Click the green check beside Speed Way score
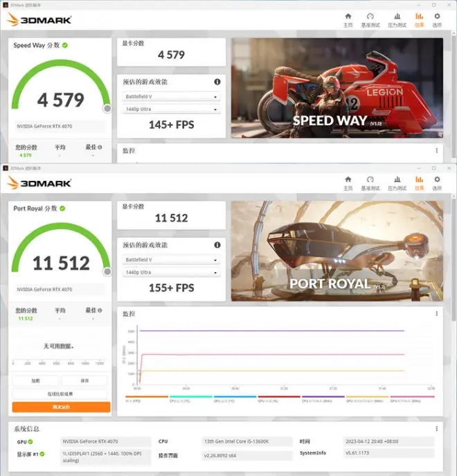This screenshot has width=457, height=476. tap(64, 45)
